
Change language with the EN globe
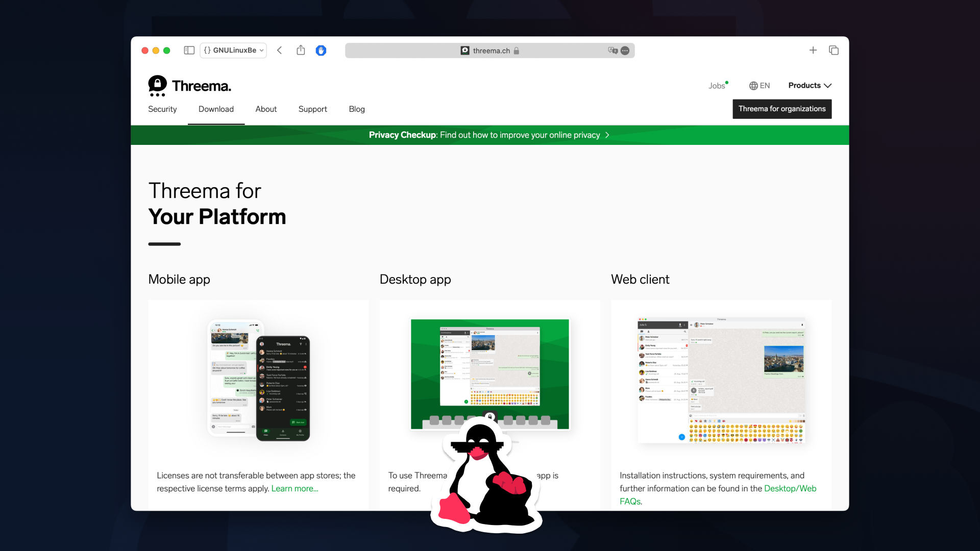tap(759, 86)
